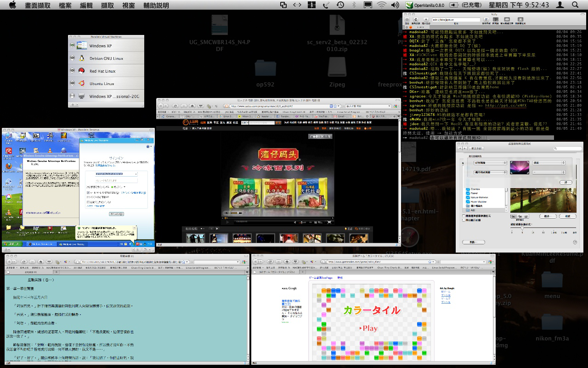
Task: Open the 視窗 menu
Action: click(129, 5)
